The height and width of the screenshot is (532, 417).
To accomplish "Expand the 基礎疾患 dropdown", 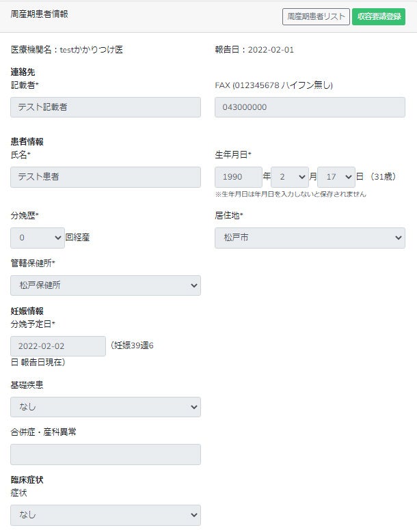I will pos(106,407).
